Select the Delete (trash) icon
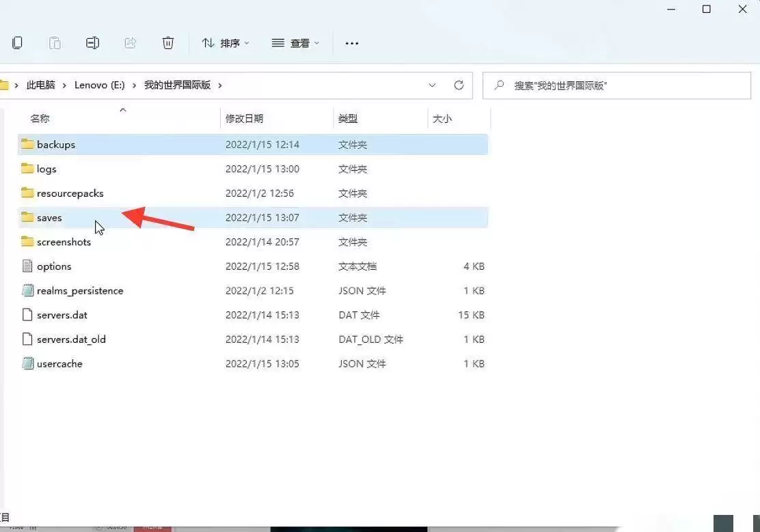Viewport: 760px width, 532px height. pyautogui.click(x=168, y=42)
